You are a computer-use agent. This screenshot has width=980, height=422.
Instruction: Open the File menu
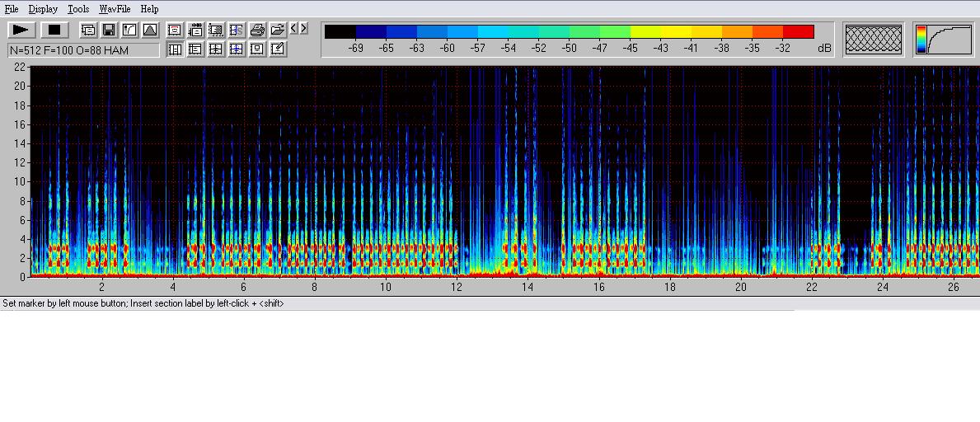[x=12, y=9]
